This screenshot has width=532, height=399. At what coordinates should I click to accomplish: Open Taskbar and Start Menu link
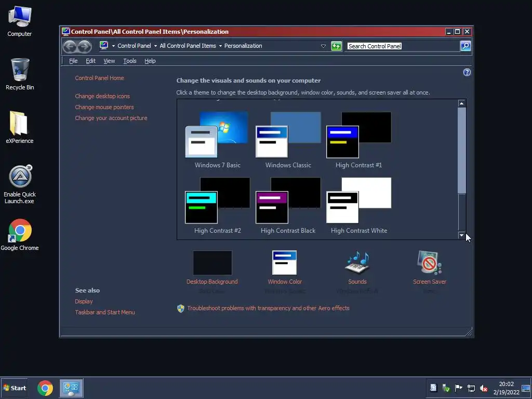105,312
